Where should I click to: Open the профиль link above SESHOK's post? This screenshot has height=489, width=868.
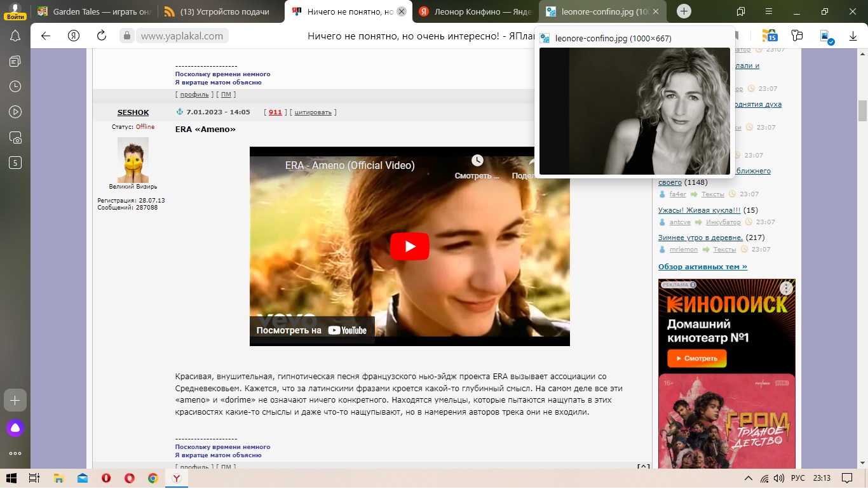[194, 95]
